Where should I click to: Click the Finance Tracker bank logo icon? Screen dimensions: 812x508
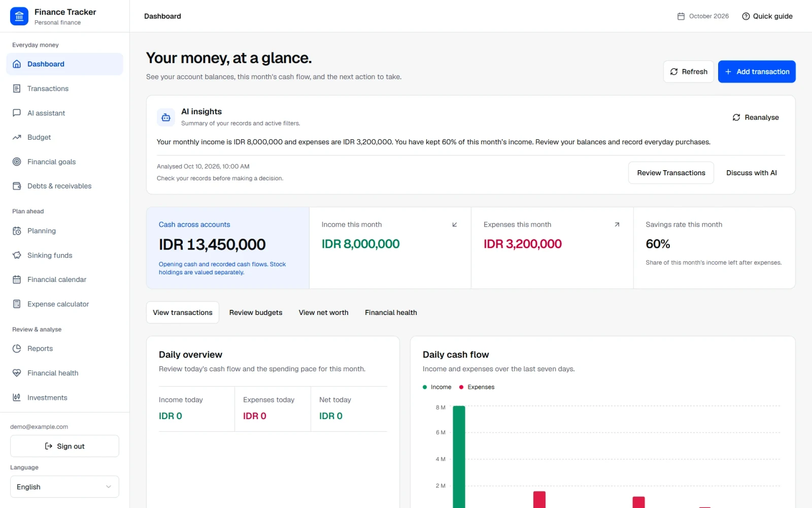point(19,16)
